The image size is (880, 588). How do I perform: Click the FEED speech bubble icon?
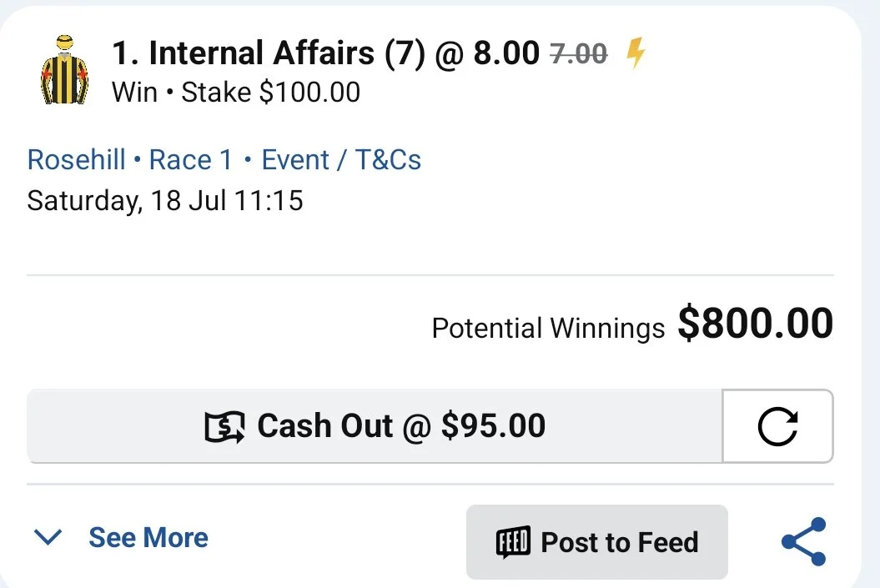[x=513, y=542]
